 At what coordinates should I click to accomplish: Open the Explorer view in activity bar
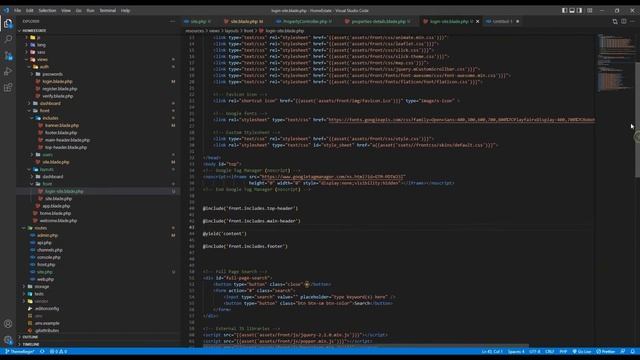(8, 24)
